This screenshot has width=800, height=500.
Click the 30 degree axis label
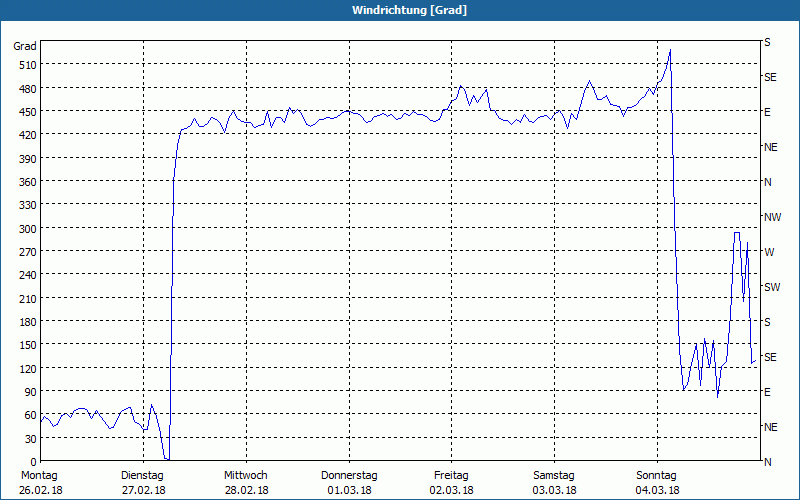(31, 439)
